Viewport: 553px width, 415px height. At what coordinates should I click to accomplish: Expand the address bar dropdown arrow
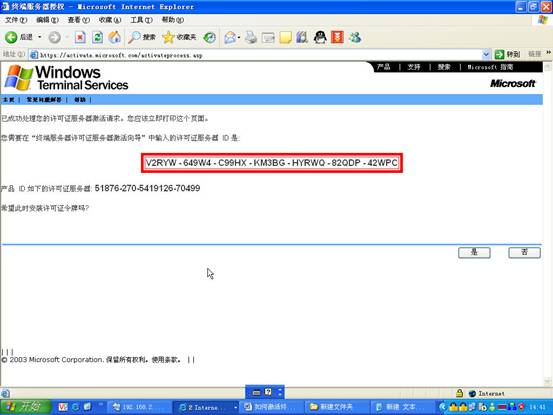click(486, 54)
